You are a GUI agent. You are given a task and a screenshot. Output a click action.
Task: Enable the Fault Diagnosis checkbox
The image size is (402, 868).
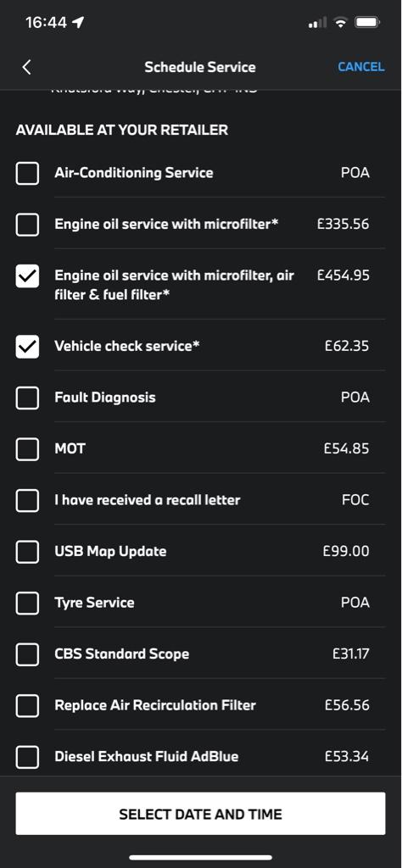click(27, 398)
